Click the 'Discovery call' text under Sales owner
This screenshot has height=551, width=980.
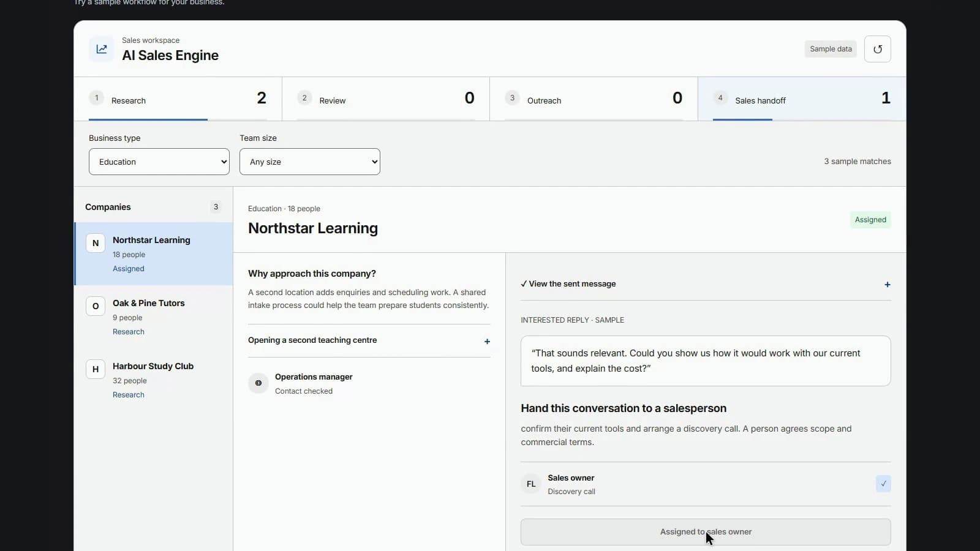click(x=571, y=492)
